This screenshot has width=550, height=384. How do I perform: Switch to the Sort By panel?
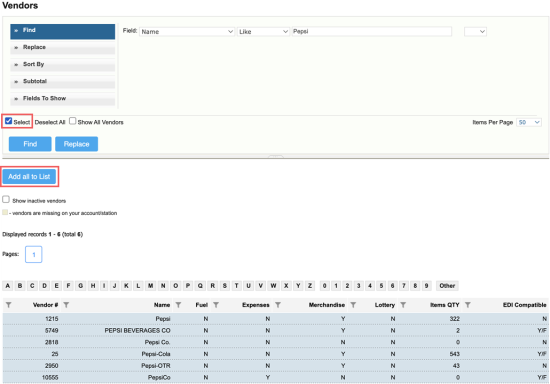[x=62, y=65]
